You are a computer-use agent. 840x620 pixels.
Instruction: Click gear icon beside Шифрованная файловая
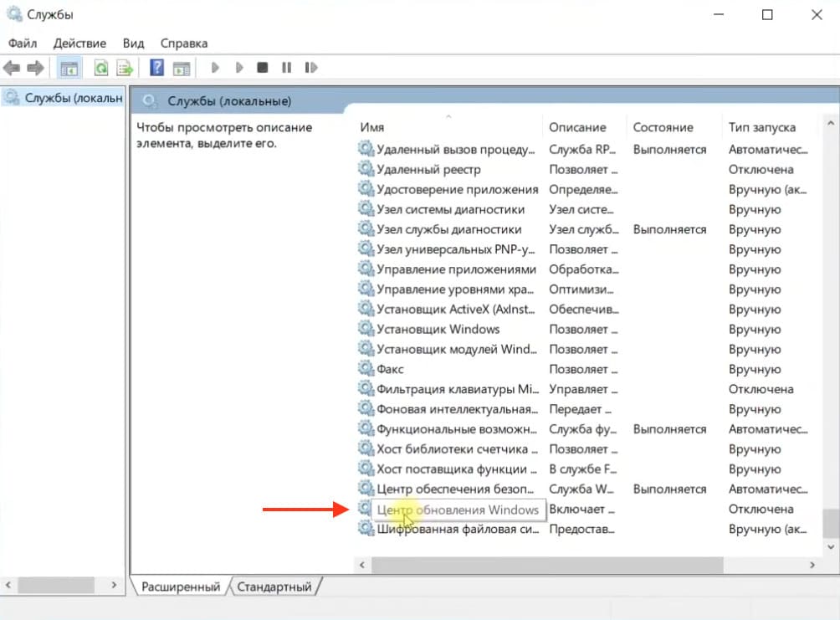coord(366,528)
